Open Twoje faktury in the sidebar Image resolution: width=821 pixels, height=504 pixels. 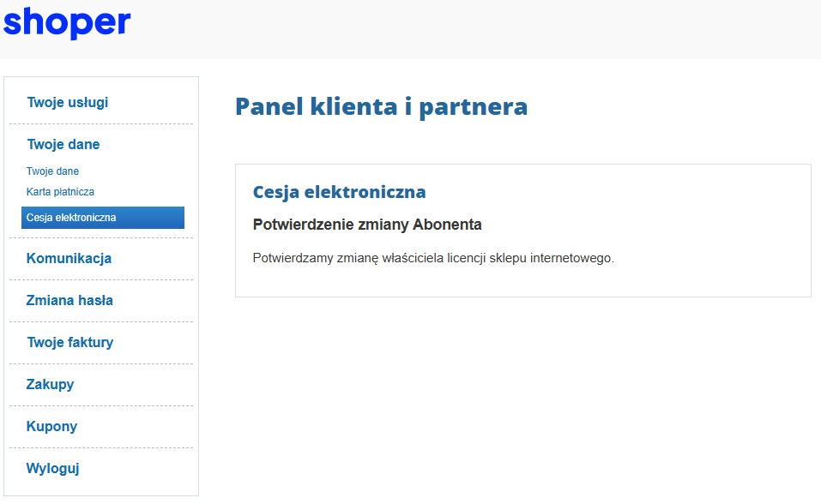click(70, 343)
